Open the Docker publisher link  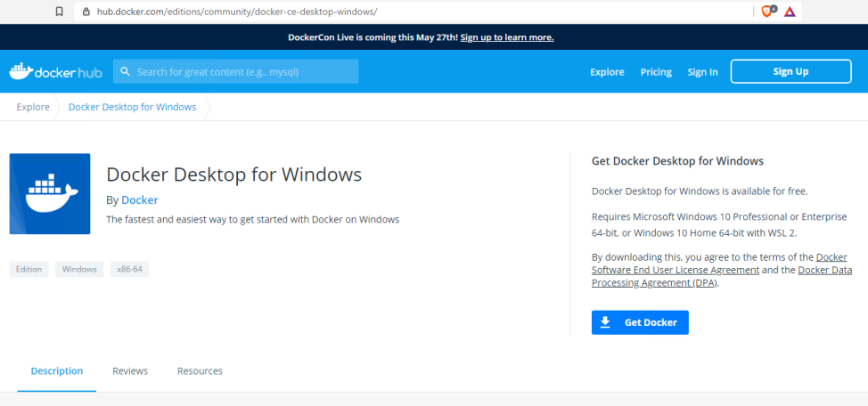tap(140, 199)
